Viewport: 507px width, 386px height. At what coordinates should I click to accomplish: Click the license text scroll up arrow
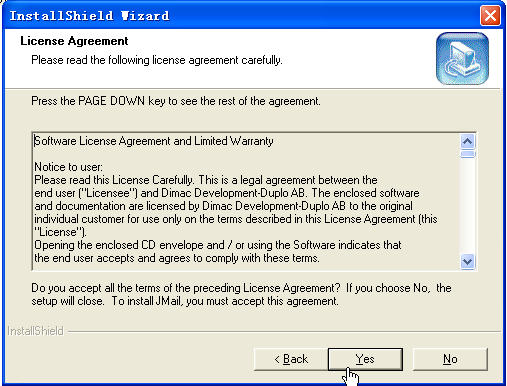468,141
